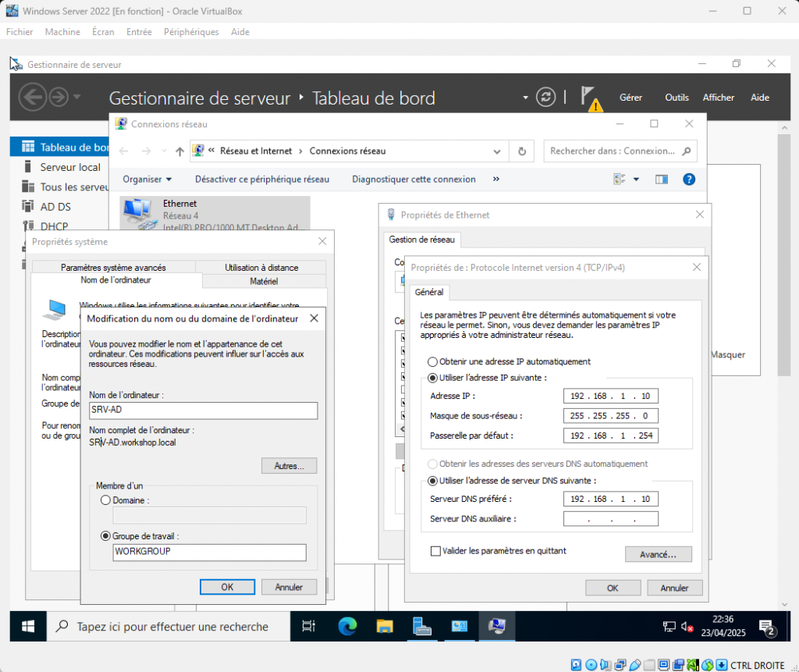Open the Outils menu in Server Manager
Viewport: 799px width, 672px height.
(x=676, y=98)
